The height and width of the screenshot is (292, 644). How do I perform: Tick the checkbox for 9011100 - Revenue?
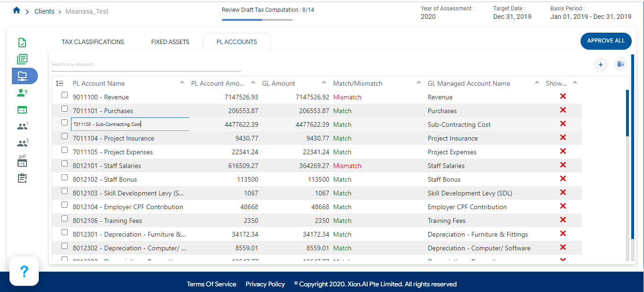point(65,95)
